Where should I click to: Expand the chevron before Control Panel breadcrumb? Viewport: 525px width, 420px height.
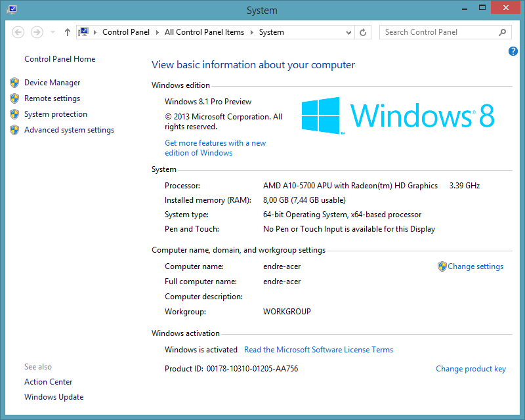(95, 32)
